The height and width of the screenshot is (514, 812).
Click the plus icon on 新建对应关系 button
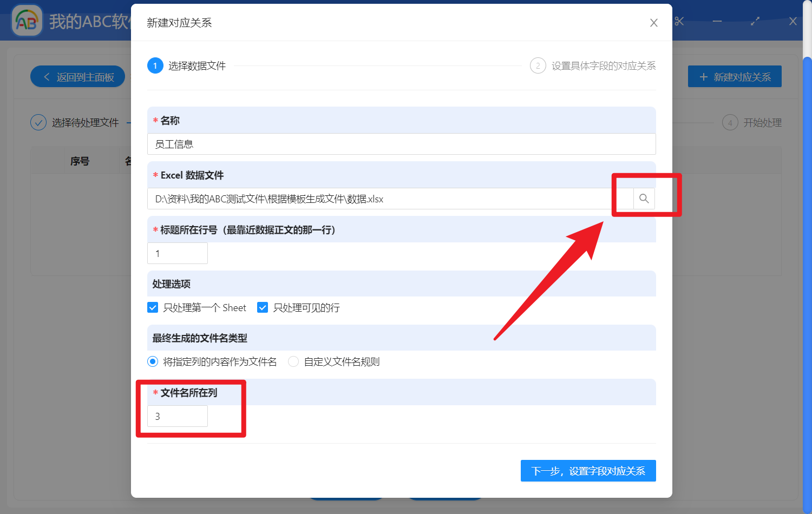tap(703, 76)
